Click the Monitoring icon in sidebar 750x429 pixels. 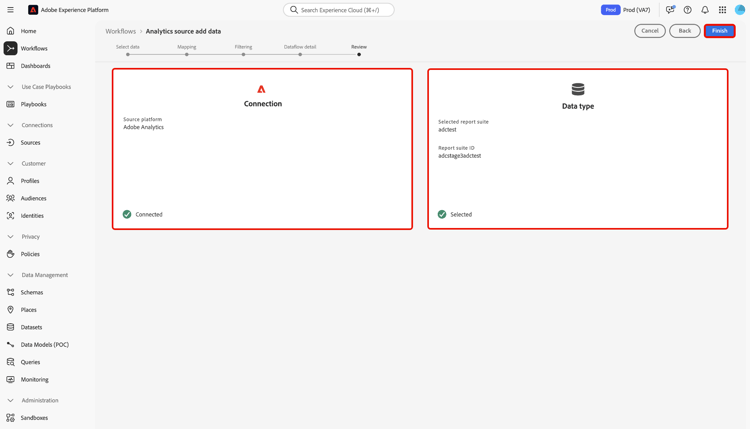[11, 379]
